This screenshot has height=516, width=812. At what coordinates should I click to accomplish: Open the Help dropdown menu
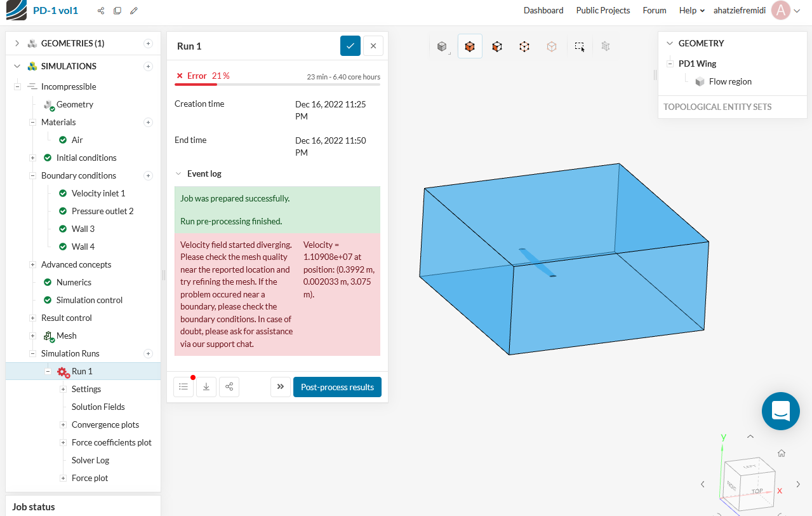pos(691,10)
